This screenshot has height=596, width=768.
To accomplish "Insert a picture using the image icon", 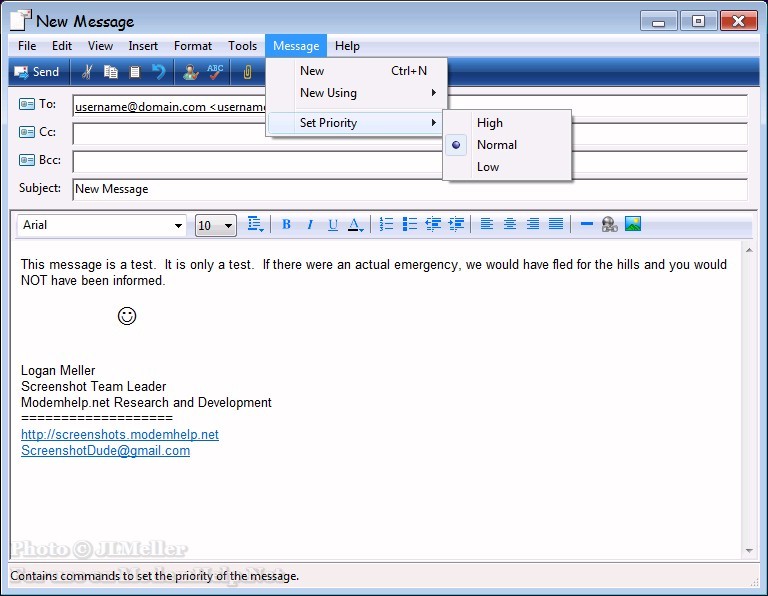I will click(x=633, y=224).
